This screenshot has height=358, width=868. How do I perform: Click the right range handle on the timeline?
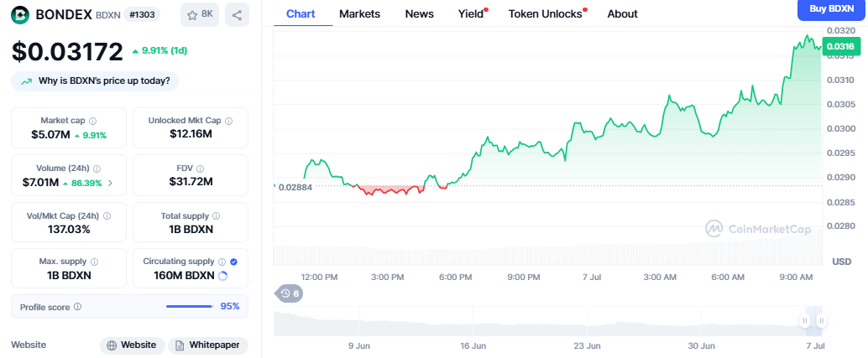pos(822,320)
